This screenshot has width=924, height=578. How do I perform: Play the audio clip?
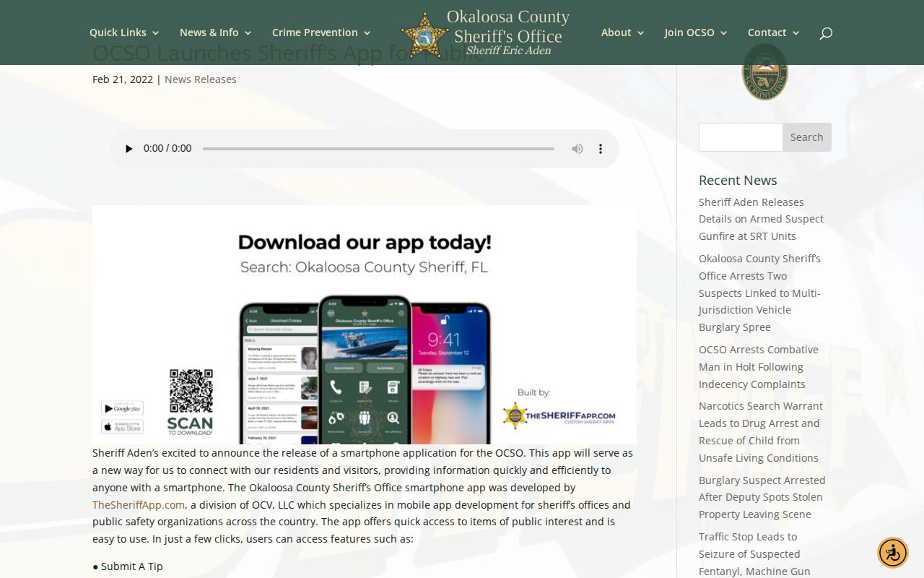(128, 149)
